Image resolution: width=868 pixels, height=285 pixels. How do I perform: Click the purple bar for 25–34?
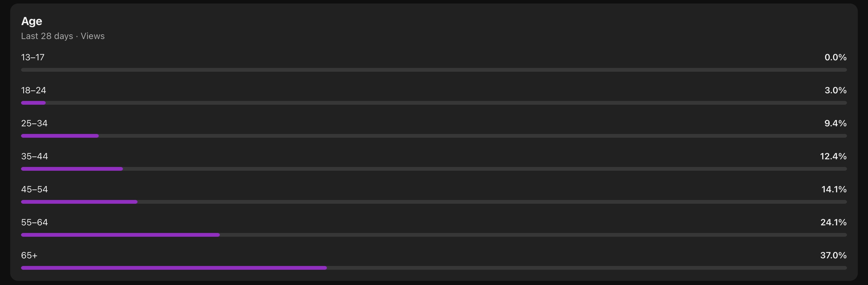(x=60, y=136)
